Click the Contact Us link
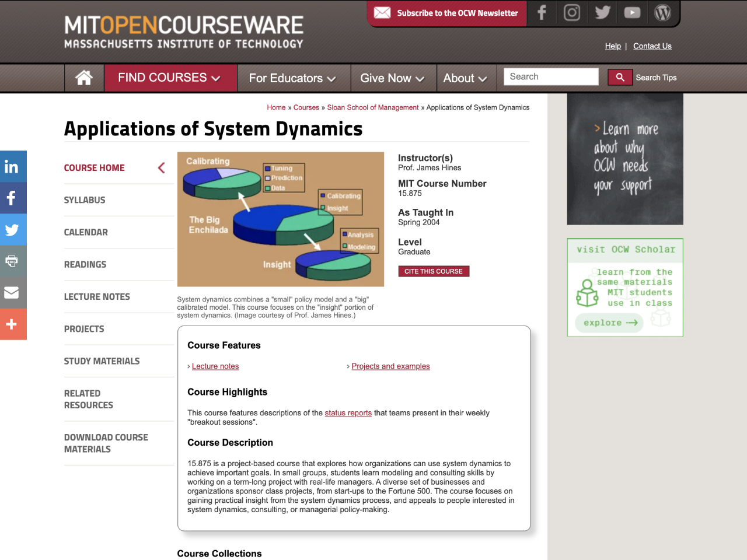The width and height of the screenshot is (747, 560). point(652,46)
